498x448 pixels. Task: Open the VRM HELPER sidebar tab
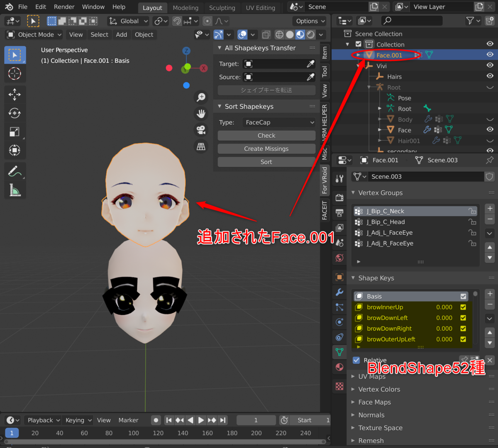click(325, 122)
